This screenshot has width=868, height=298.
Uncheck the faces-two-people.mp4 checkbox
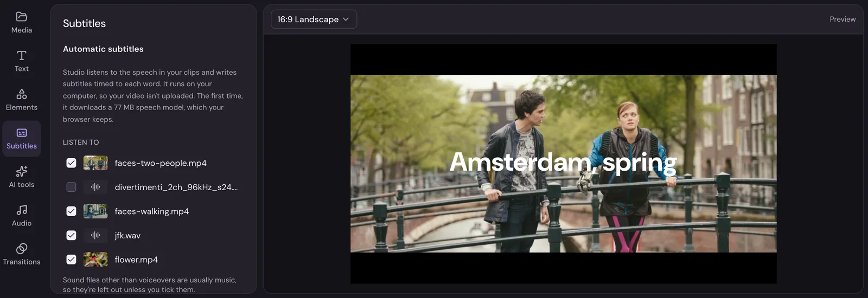tap(71, 163)
